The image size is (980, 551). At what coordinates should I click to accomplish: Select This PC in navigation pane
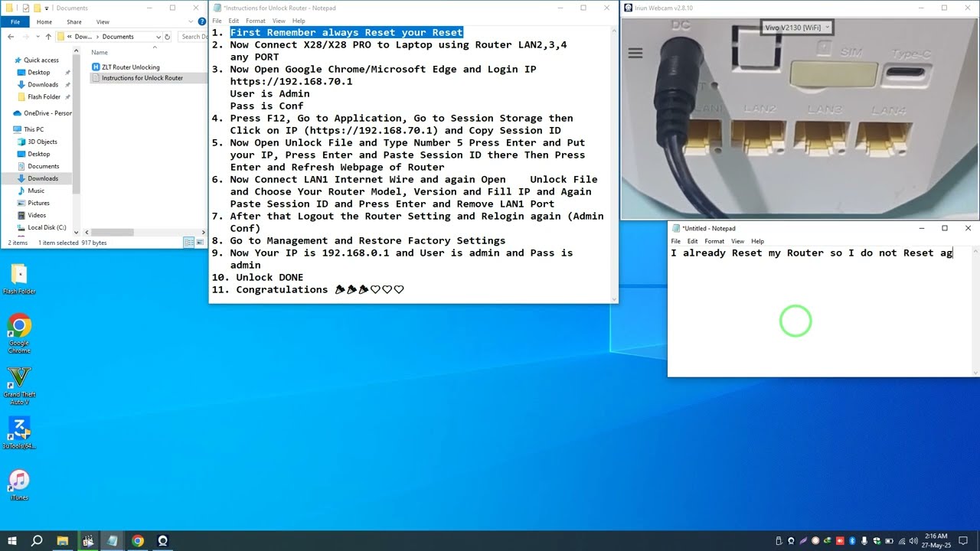click(x=34, y=130)
